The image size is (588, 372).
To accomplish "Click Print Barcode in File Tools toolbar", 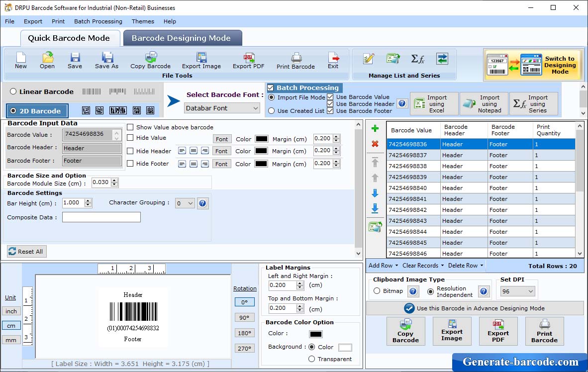I will tap(295, 61).
